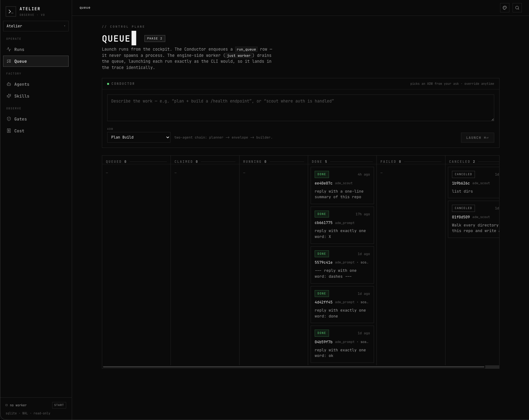The height and width of the screenshot is (420, 529).
Task: Click the QUEUE page heading
Action: coord(116,39)
